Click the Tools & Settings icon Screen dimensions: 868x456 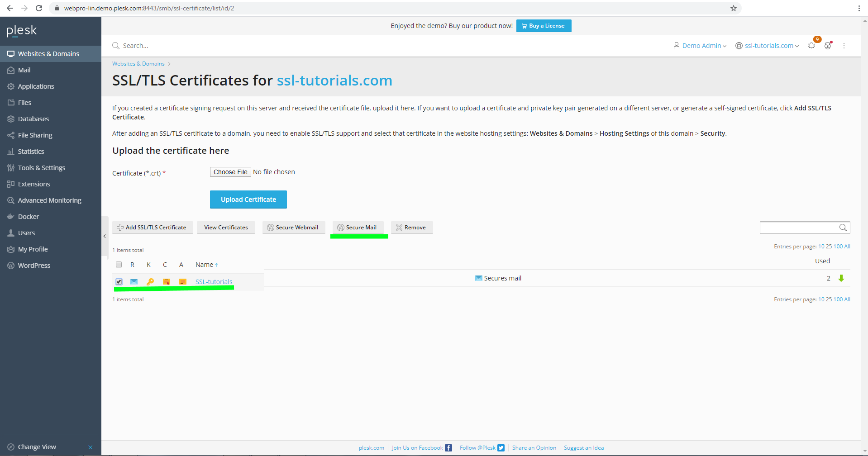(x=11, y=168)
